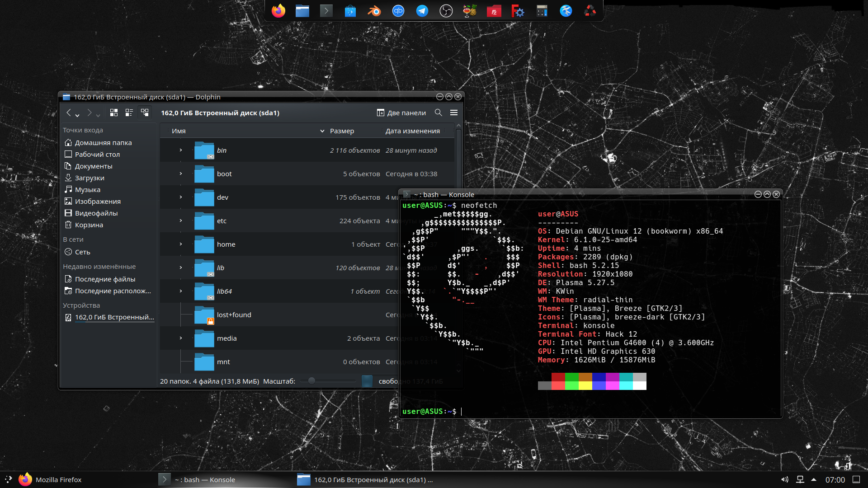
Task: Open Документы place
Action: point(108,166)
